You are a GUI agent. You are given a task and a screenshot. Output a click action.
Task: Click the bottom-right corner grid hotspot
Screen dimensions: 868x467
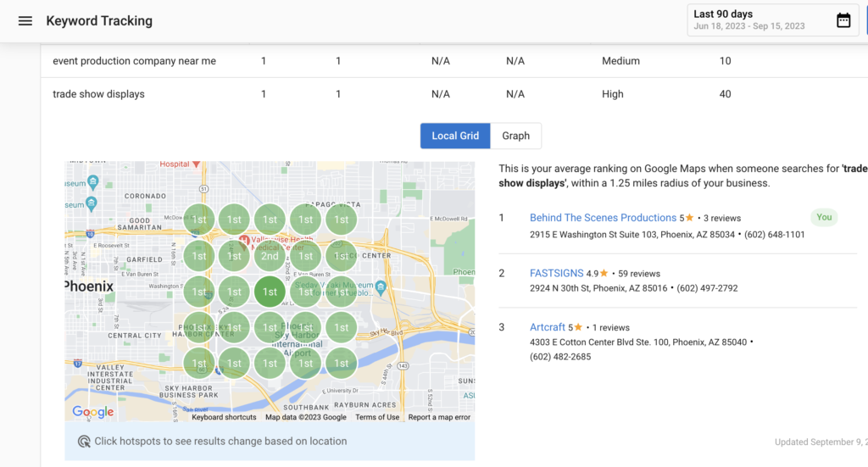coord(341,364)
